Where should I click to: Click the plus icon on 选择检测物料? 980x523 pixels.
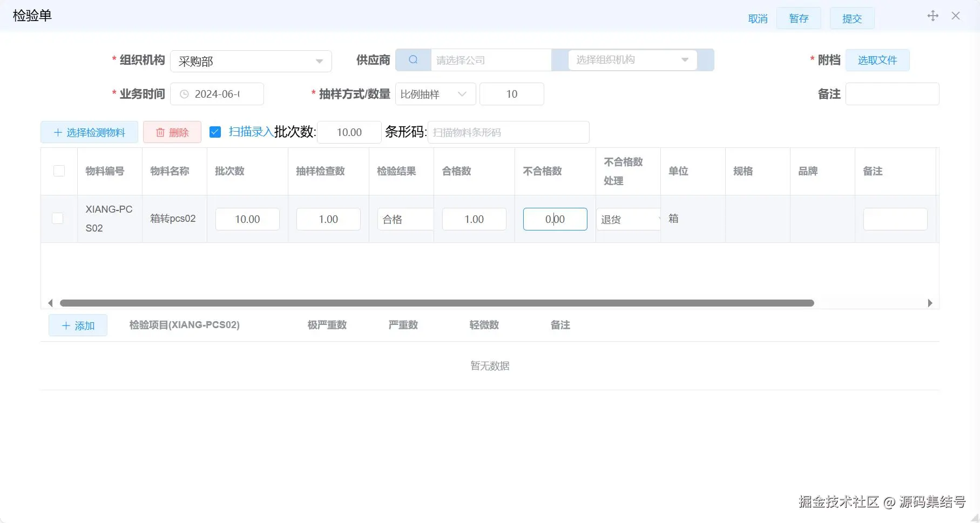point(58,132)
